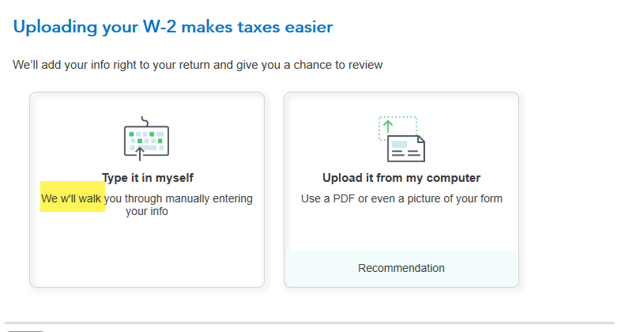Click the yellow highlighted "We w'll walk" text
Screen dimensions: 644x332
tap(71, 198)
